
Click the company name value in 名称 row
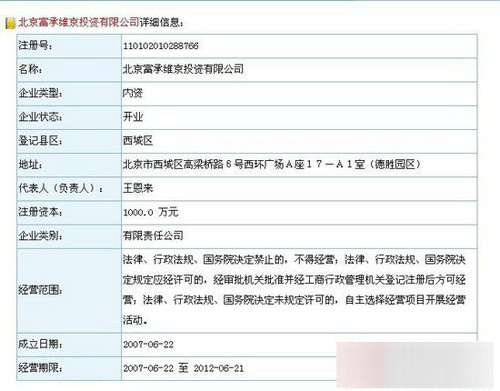(183, 69)
